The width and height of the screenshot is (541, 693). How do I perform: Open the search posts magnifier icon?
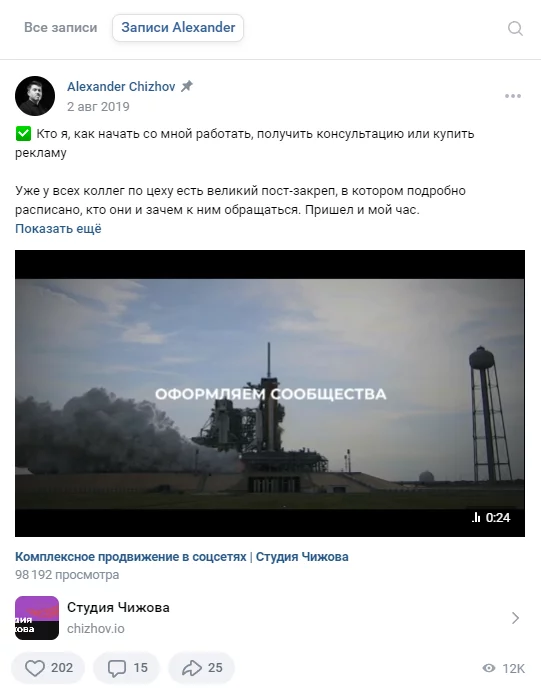pos(515,29)
